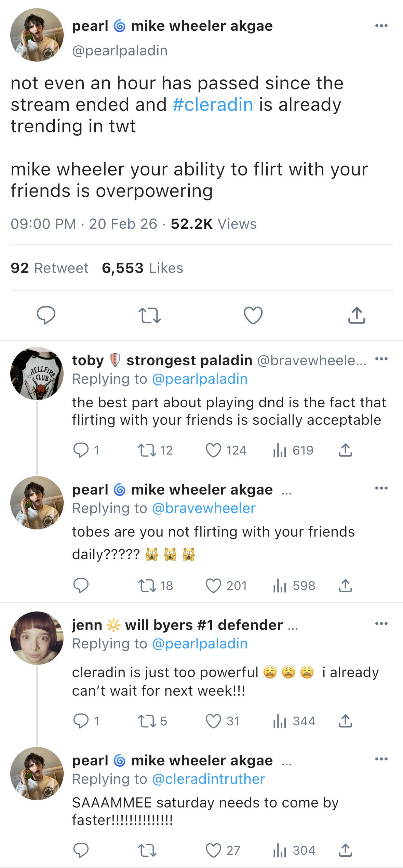Screen dimensions: 403x868
Task: Open more options on toby's reply
Action: click(x=381, y=359)
